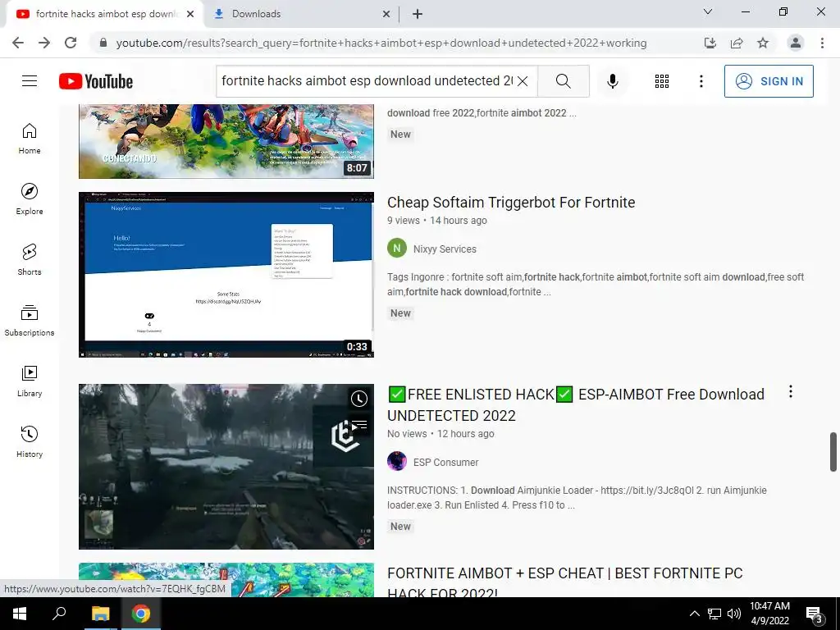Open the YouTube apps grid
The height and width of the screenshot is (630, 840).
click(662, 81)
